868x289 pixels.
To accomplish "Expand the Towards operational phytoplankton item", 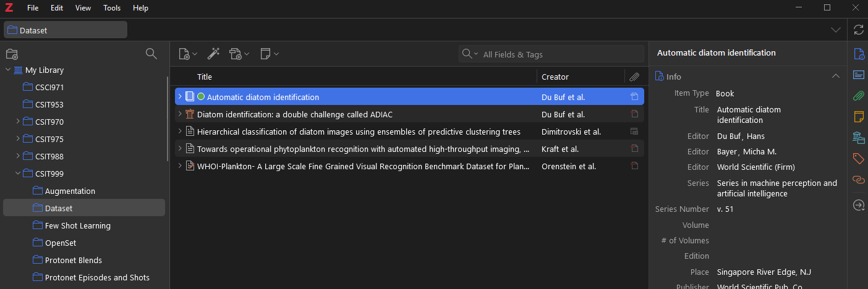I will click(180, 149).
